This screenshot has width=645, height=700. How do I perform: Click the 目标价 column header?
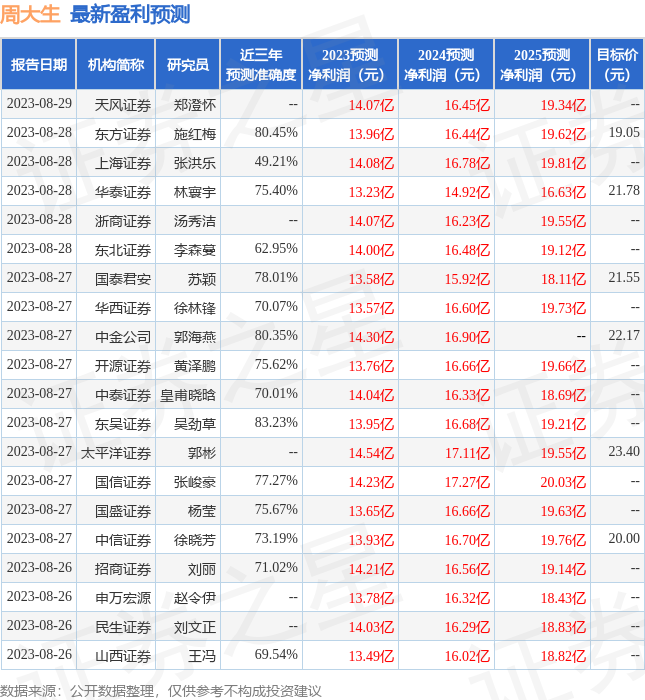click(617, 65)
